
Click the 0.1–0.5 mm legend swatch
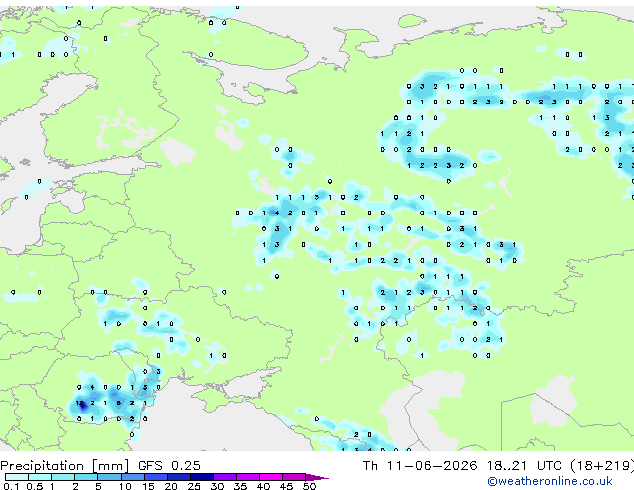(x=17, y=477)
